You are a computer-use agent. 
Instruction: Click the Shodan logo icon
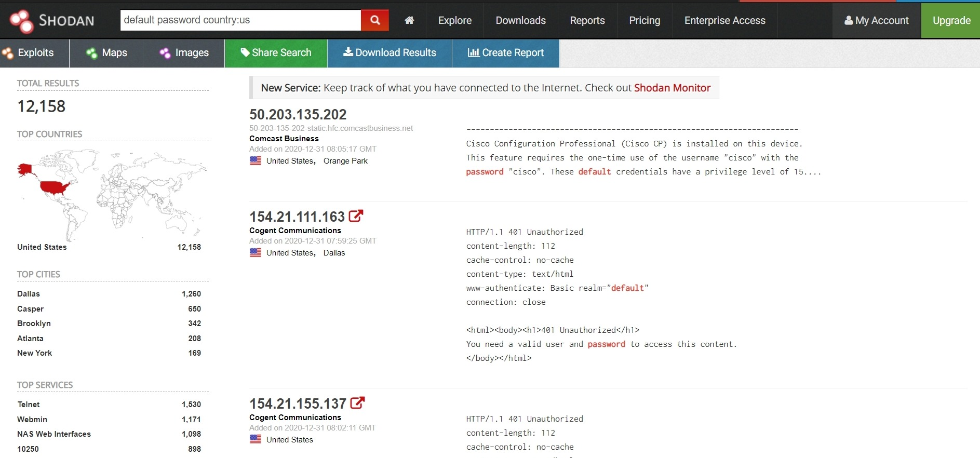pos(22,21)
